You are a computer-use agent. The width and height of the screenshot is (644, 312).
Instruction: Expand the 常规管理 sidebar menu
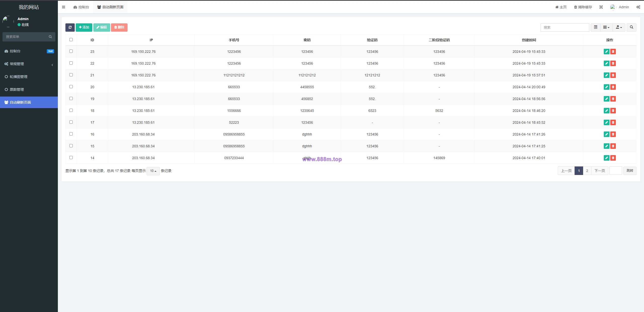[x=29, y=64]
